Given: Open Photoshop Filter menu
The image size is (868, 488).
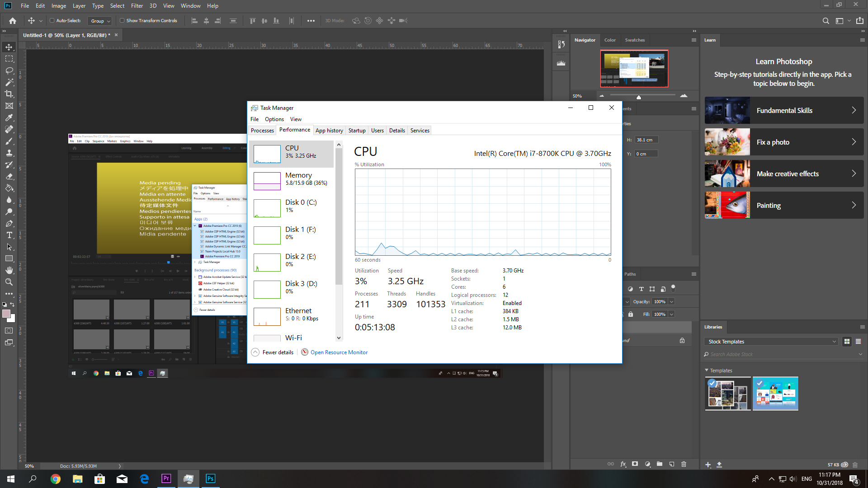Looking at the screenshot, I should pos(137,6).
